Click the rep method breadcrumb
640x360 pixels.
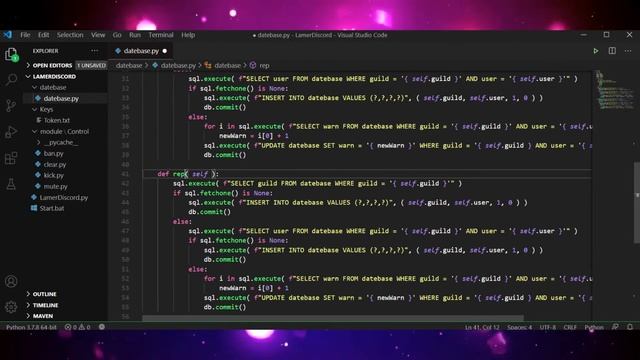(260, 65)
